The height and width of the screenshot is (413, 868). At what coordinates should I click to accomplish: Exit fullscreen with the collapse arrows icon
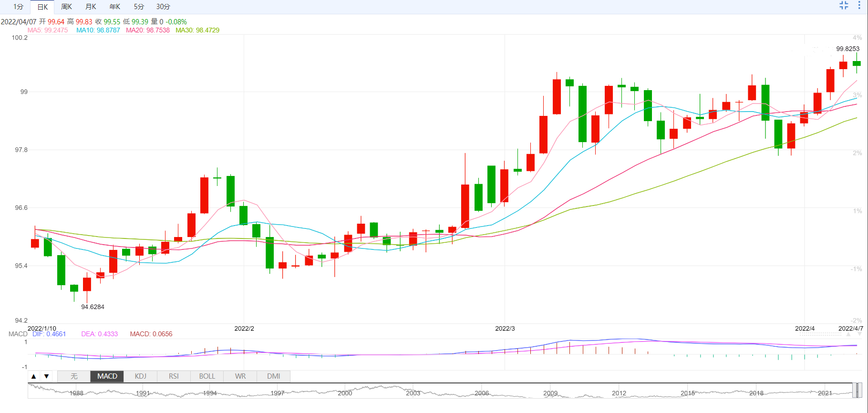point(844,5)
